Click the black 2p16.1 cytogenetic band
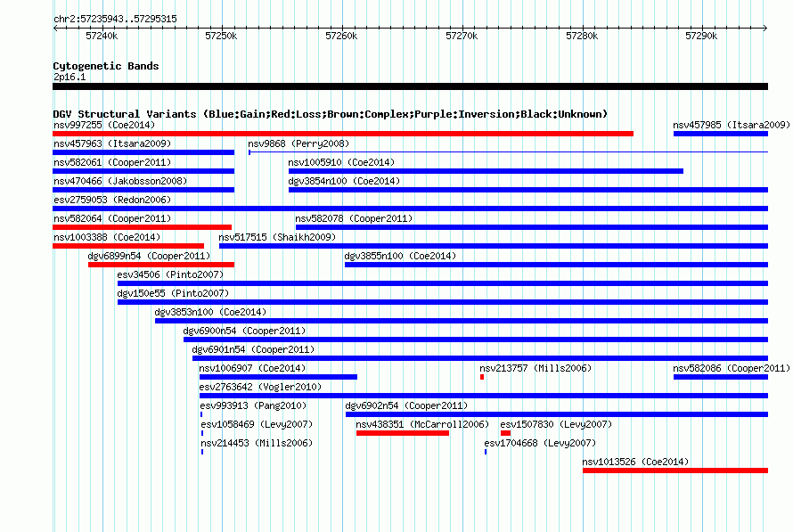Viewport: 793px width, 532px height. 410,86
